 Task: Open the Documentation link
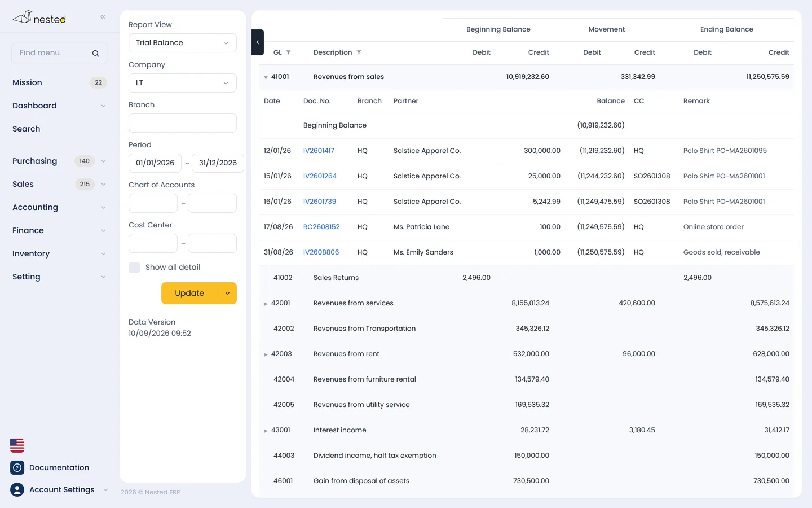pyautogui.click(x=59, y=467)
